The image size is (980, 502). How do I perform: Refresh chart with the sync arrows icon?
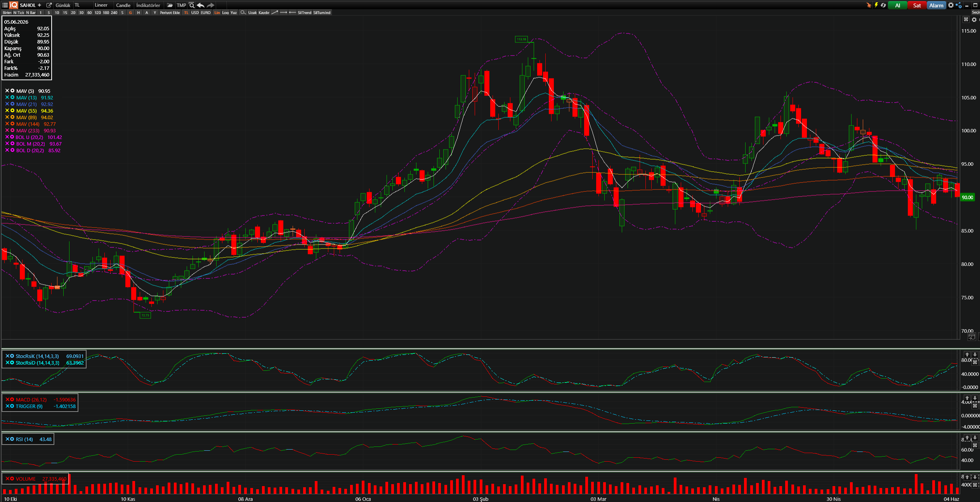coord(883,5)
